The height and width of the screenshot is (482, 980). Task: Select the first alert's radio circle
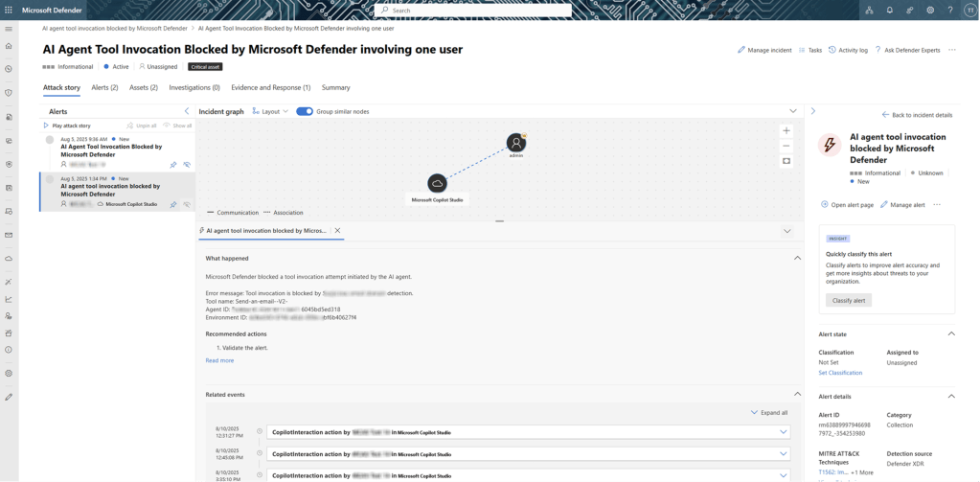pos(50,140)
